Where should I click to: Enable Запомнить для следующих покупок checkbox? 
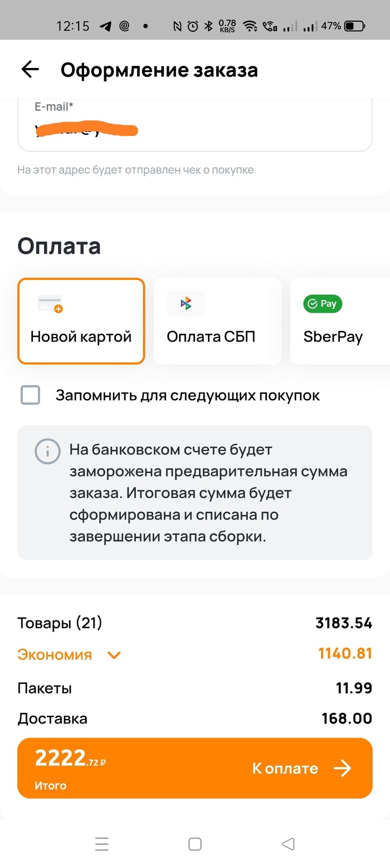[x=30, y=395]
